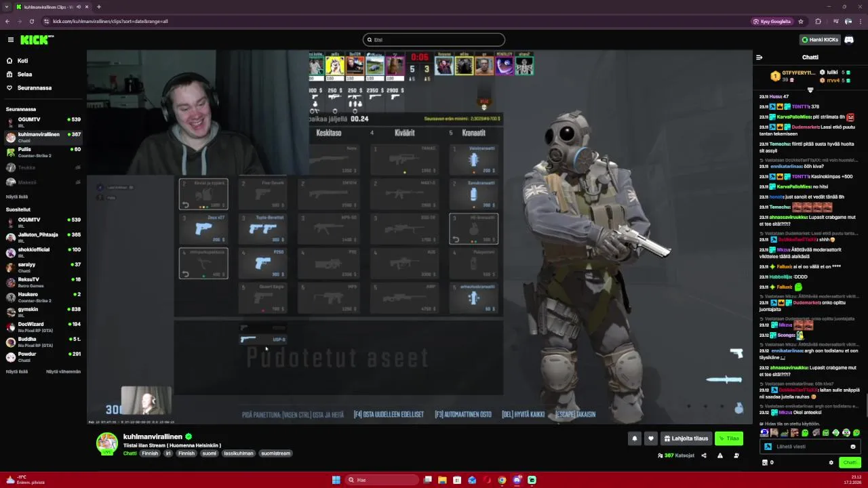Open Jalluton_Pihtaaja recommended channel
Image resolution: width=868 pixels, height=488 pixels.
(42, 237)
